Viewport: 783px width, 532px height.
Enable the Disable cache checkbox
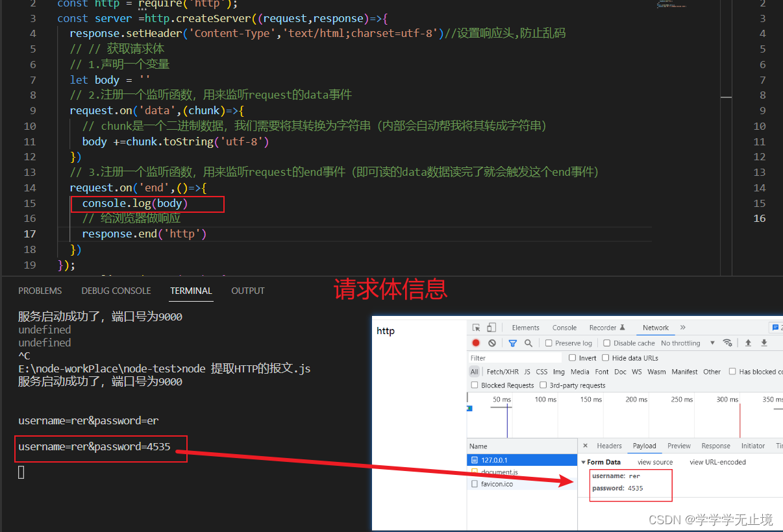607,343
